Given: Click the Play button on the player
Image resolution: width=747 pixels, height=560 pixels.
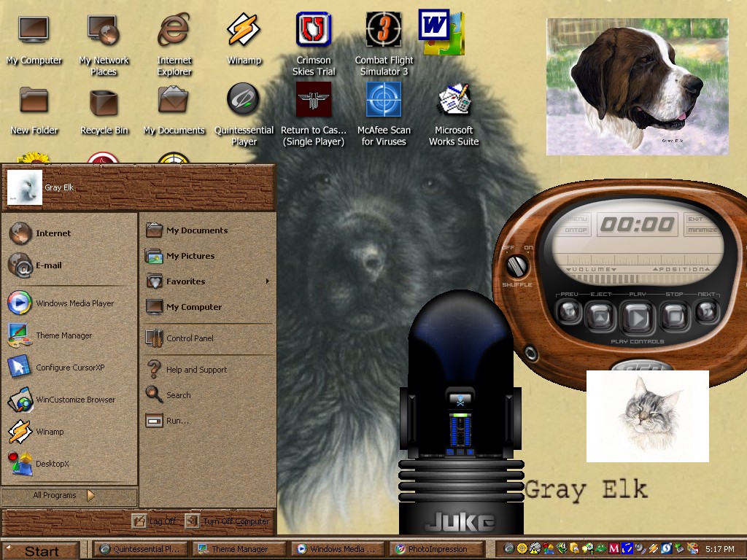Looking at the screenshot, I should coord(638,316).
